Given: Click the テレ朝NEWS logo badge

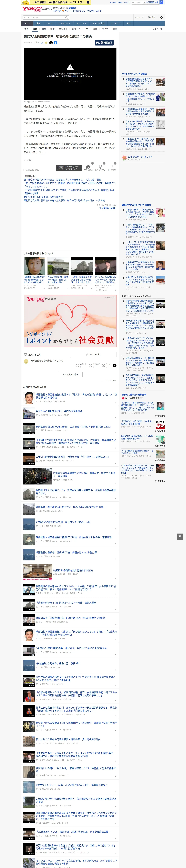Looking at the screenshot, I should tap(104, 43).
